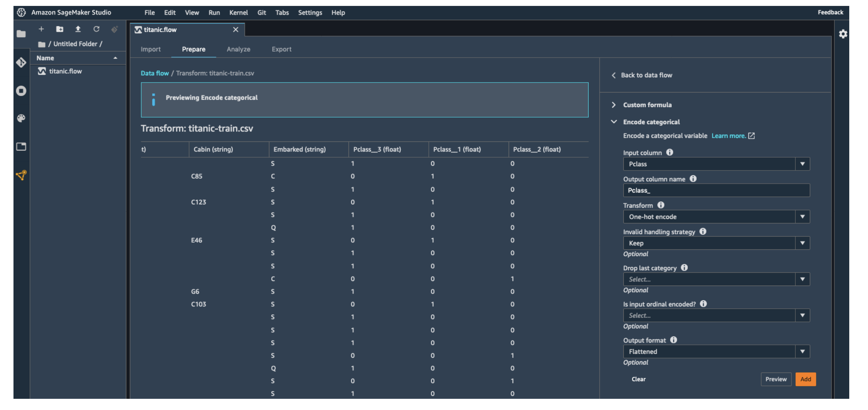The height and width of the screenshot is (410, 868).
Task: Open the Git sidebar panel icon
Action: pyautogui.click(x=21, y=63)
